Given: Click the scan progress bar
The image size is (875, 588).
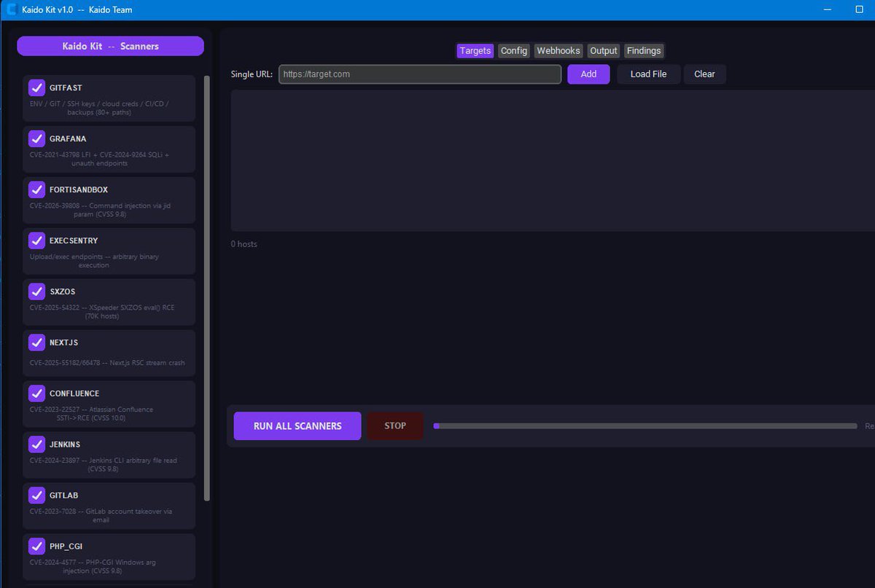Looking at the screenshot, I should coord(645,426).
